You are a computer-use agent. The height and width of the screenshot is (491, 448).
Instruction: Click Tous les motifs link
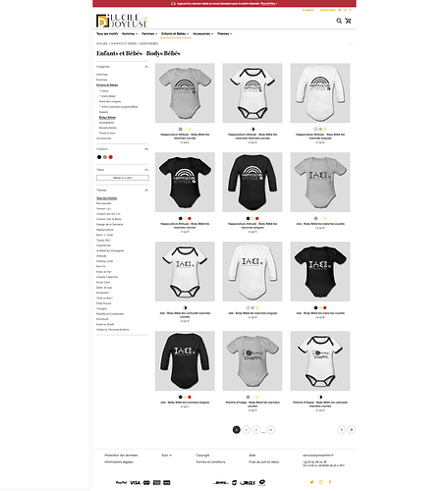click(107, 33)
